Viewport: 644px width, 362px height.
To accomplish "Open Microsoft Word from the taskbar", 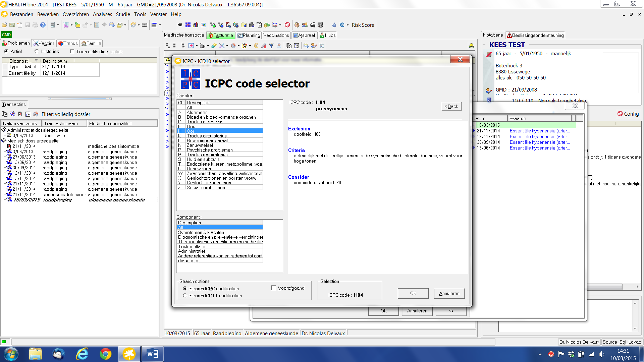I will tap(152, 354).
